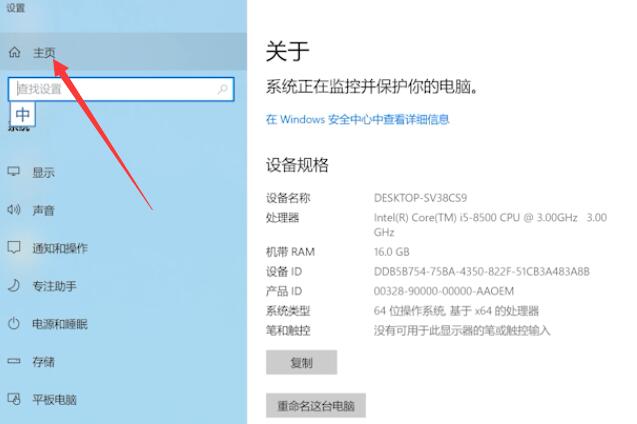Image resolution: width=637 pixels, height=424 pixels.
Task: Click the 平板电脑 tablet icon
Action: coord(14,399)
